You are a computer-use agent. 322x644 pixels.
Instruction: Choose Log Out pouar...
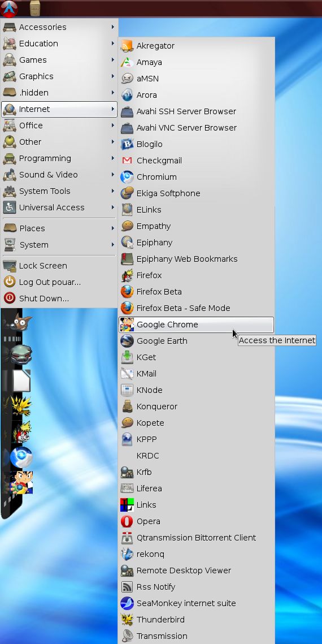pyautogui.click(x=59, y=282)
